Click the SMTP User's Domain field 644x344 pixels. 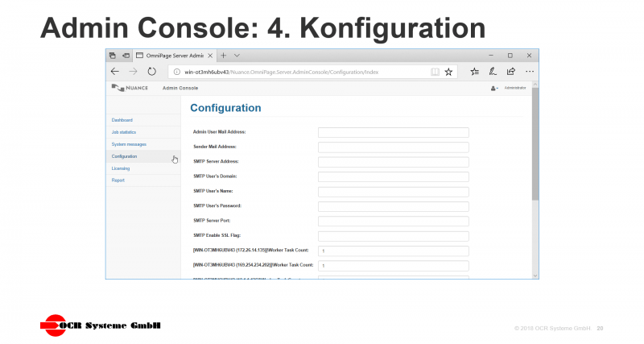tap(394, 176)
